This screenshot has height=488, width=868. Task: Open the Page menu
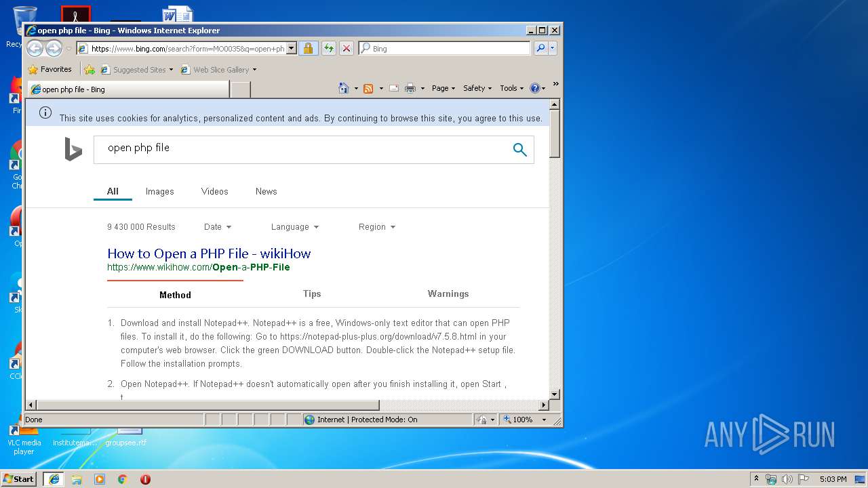(x=443, y=88)
